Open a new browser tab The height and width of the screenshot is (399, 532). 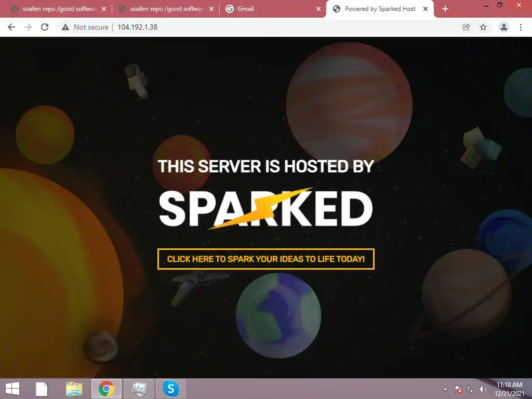click(x=445, y=9)
